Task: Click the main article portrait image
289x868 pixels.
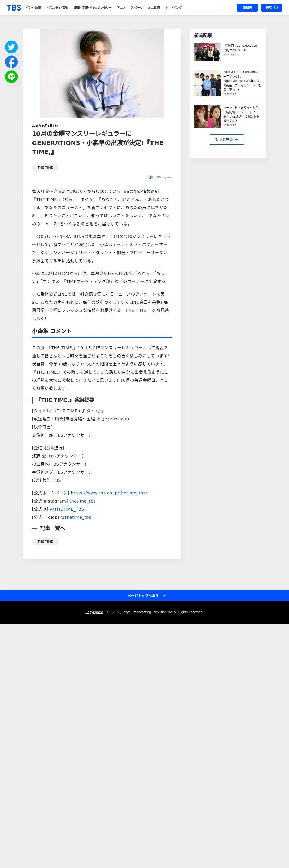Action: (102, 73)
